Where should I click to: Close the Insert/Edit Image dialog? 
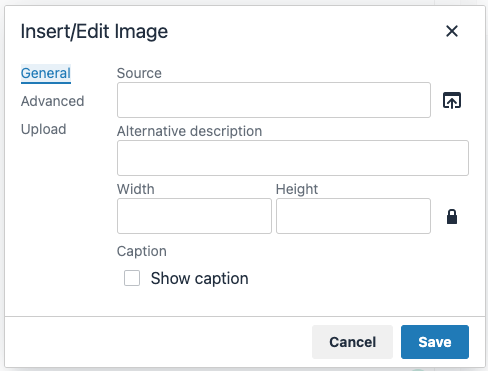pyautogui.click(x=452, y=31)
